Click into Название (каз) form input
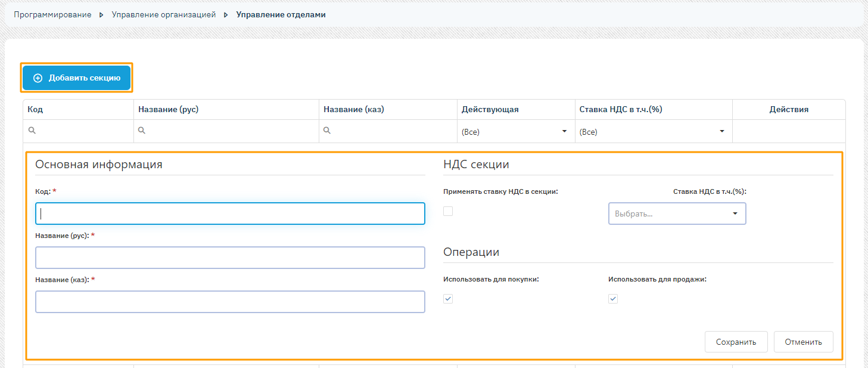Screen dimensions: 868x368 230,302
